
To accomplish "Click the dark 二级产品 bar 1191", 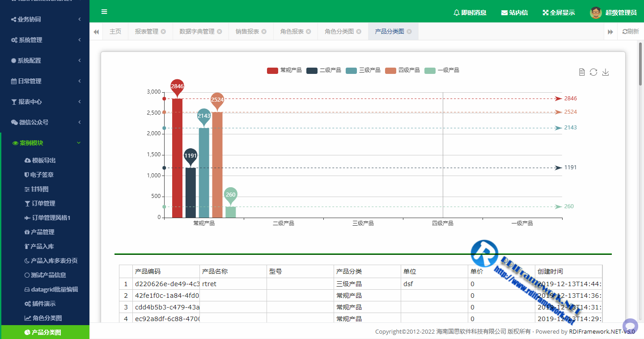I will tap(191, 193).
